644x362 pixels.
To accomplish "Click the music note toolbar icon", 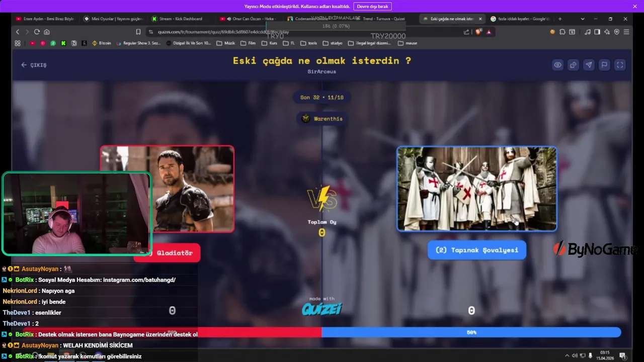I will click(x=588, y=32).
